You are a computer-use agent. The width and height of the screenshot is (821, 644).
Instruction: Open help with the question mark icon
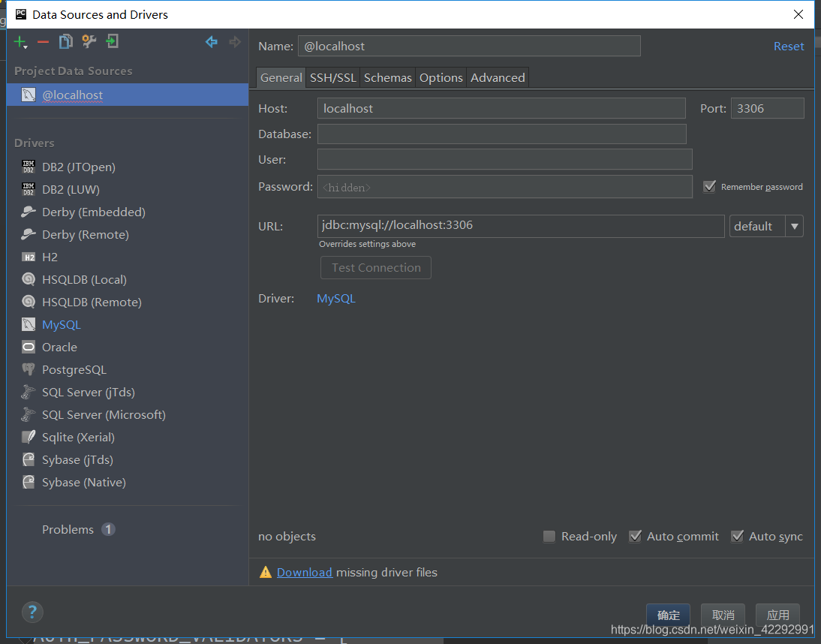tap(32, 612)
